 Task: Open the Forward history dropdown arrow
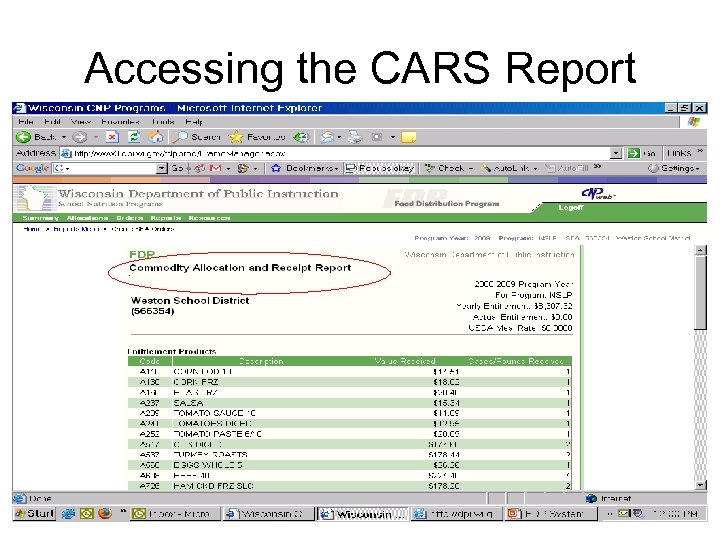96,137
